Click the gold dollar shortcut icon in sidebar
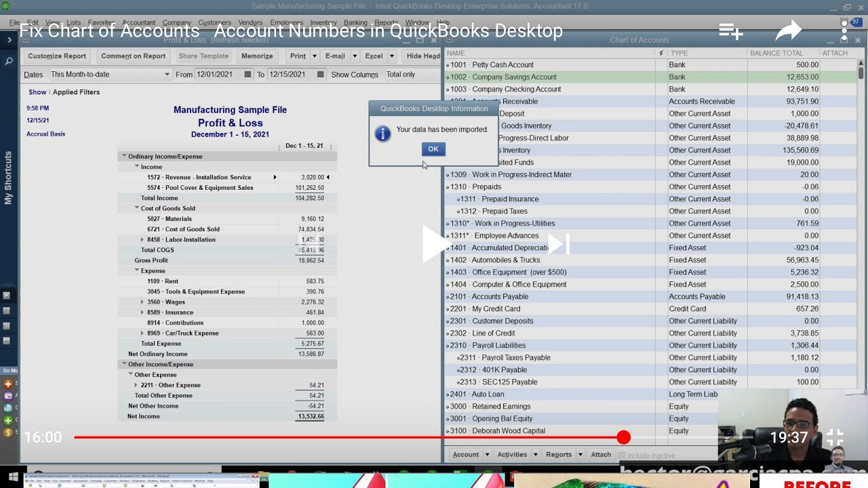This screenshot has width=868, height=488. click(x=8, y=432)
